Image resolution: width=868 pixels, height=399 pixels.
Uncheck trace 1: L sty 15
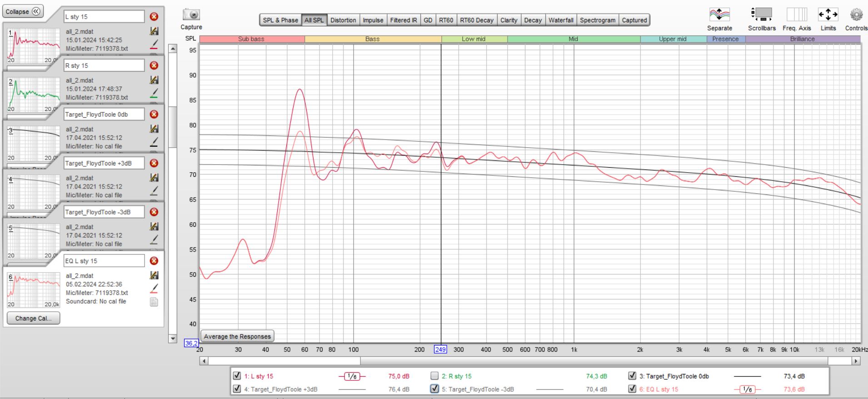[237, 376]
